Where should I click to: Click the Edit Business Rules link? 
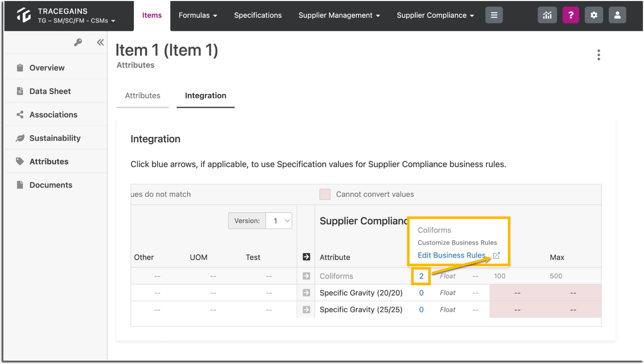[451, 255]
